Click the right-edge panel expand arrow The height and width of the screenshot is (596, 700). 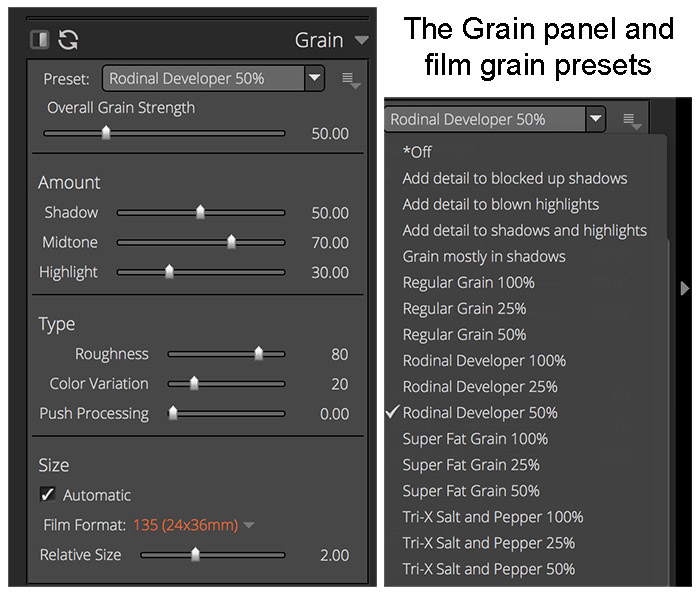pos(685,288)
